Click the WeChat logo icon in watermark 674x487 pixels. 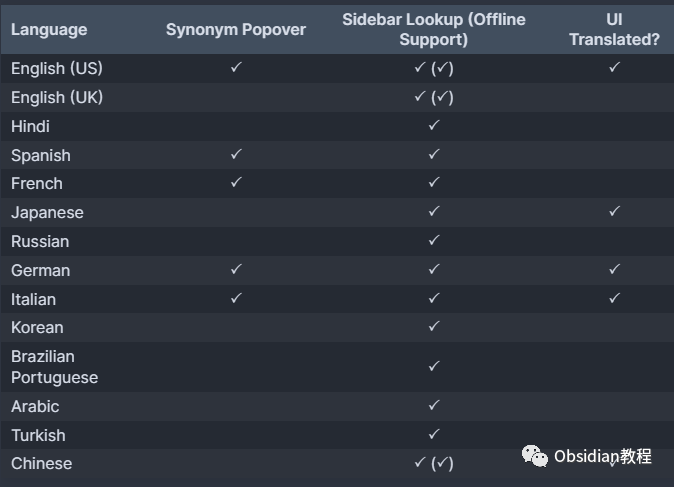535,456
